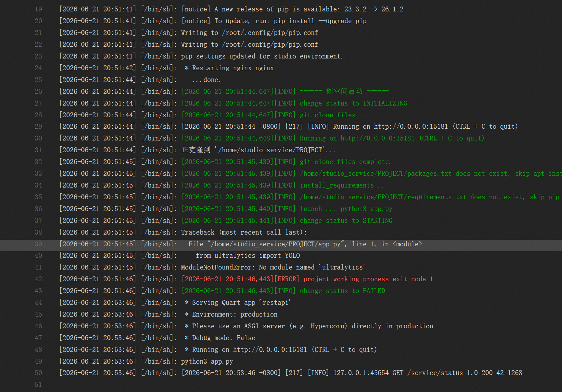Select the [217] INFO Running on line 29
Screen dimensions: 562x392
pyautogui.click(x=288, y=126)
